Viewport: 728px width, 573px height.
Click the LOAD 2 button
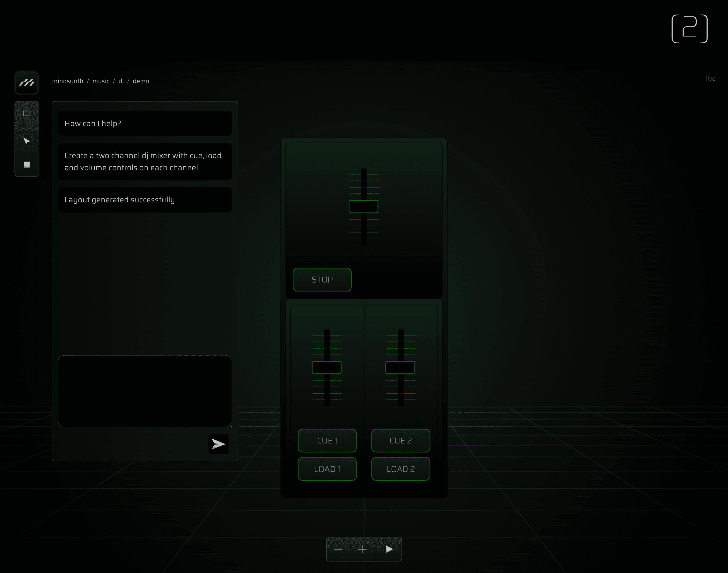click(x=401, y=469)
